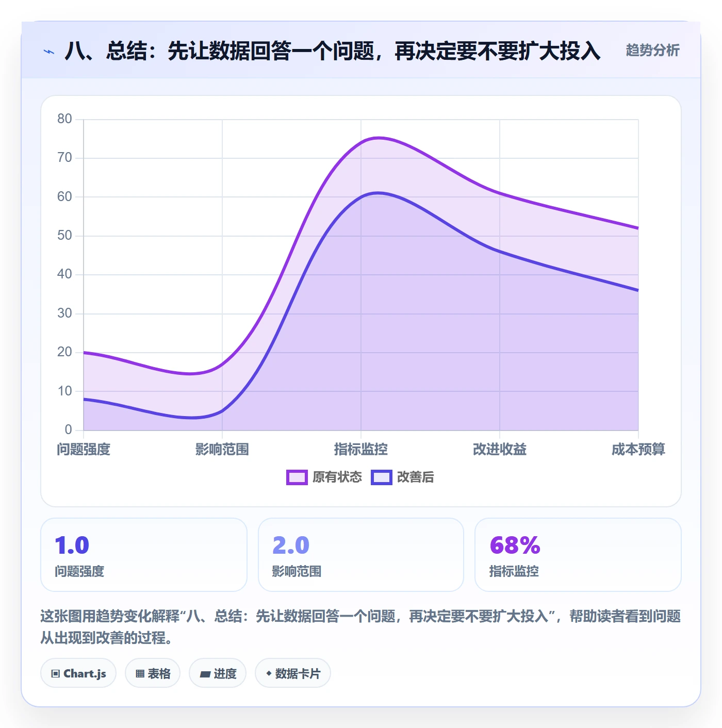Click the 指标监控 x-axis label

pos(361,449)
